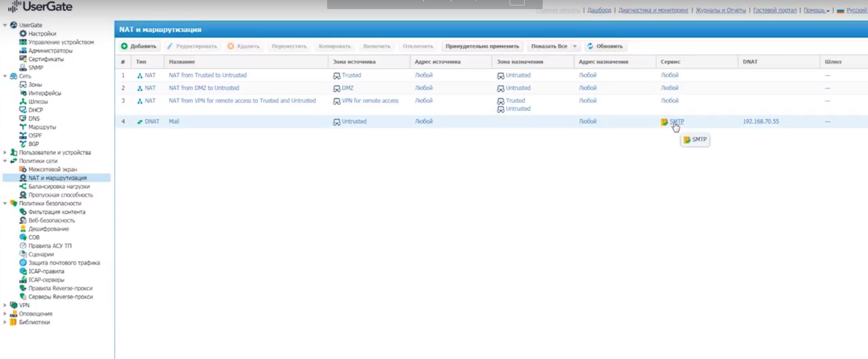The height and width of the screenshot is (359, 868).
Task: Open Управление устройством tree item
Action: (61, 42)
